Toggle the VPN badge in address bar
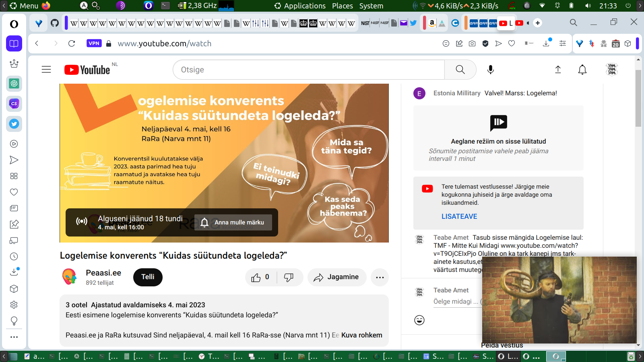The height and width of the screenshot is (362, 644). pos(94,43)
